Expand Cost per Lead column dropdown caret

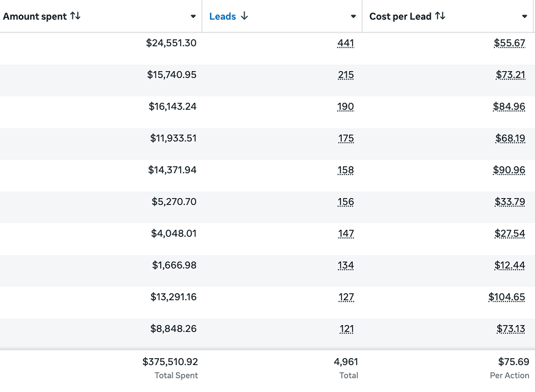point(525,17)
